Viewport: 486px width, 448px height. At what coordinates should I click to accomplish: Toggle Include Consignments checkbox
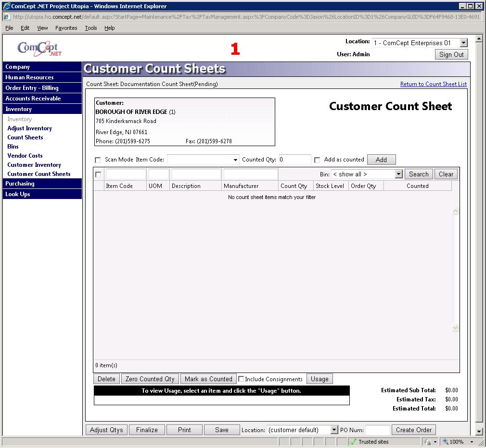tap(242, 379)
